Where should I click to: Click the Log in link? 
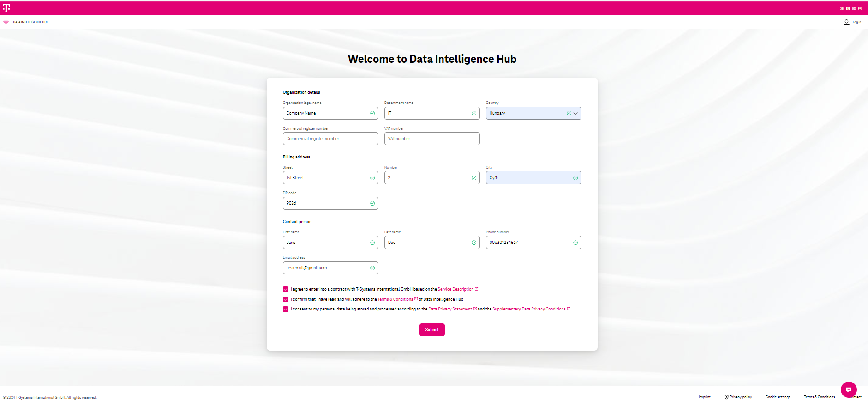[857, 22]
